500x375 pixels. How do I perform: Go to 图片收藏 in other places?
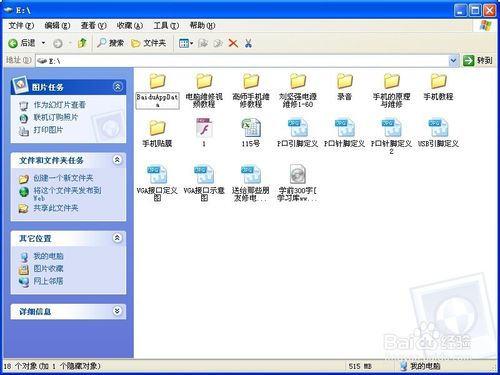tap(48, 268)
